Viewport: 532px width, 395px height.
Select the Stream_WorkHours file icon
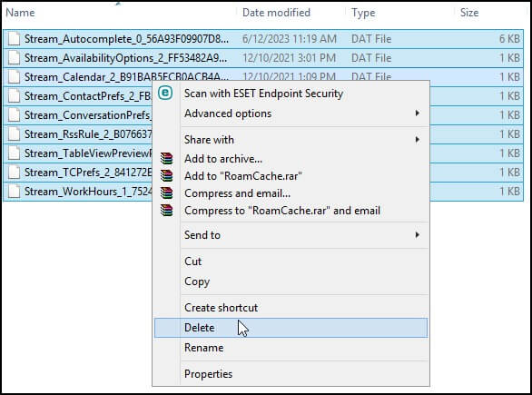point(14,192)
